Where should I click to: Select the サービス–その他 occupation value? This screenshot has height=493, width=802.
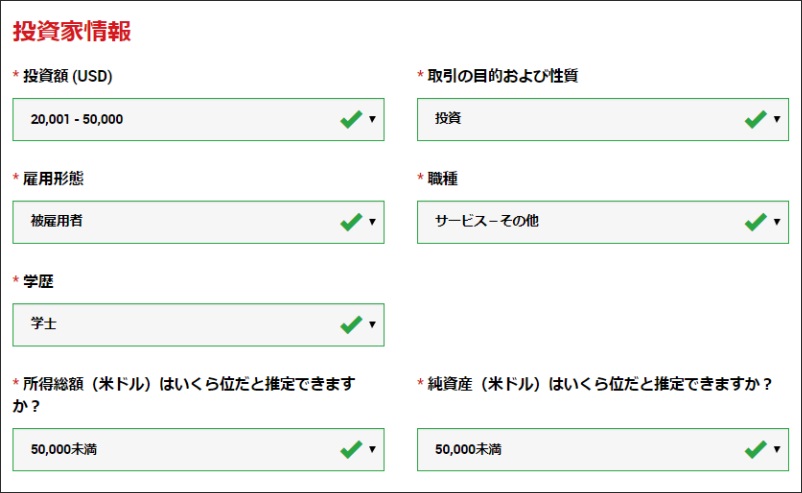(x=487, y=222)
